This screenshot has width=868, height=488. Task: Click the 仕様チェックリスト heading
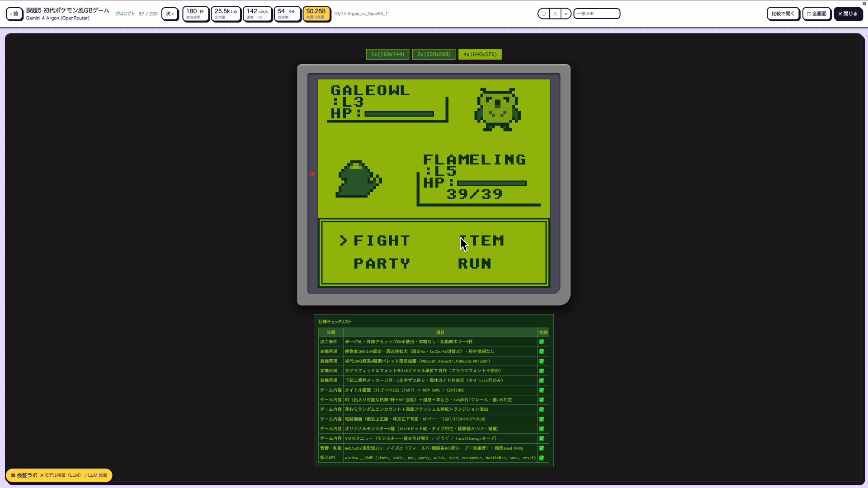[x=335, y=322]
